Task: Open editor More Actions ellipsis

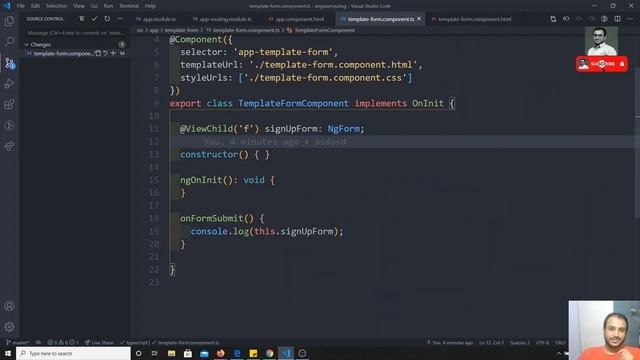Action: point(630,19)
